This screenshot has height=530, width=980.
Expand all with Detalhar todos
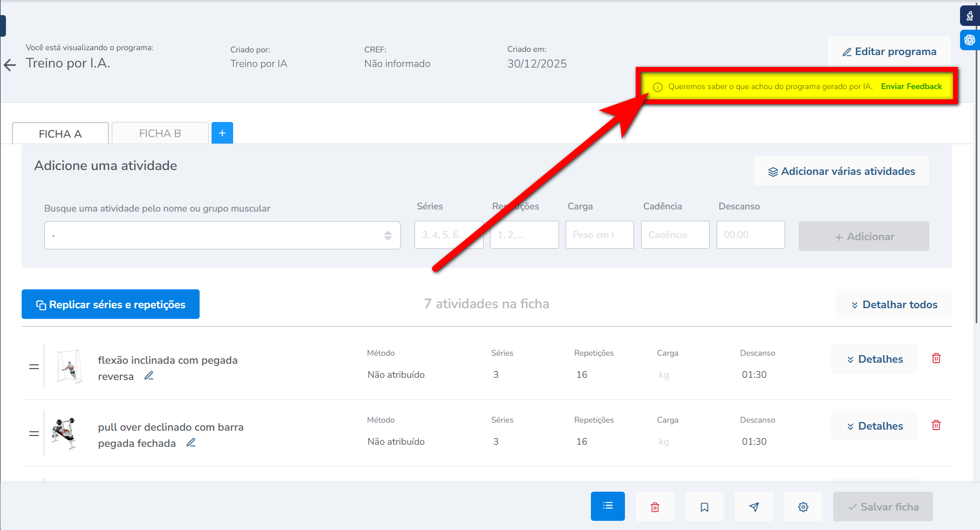coord(894,304)
